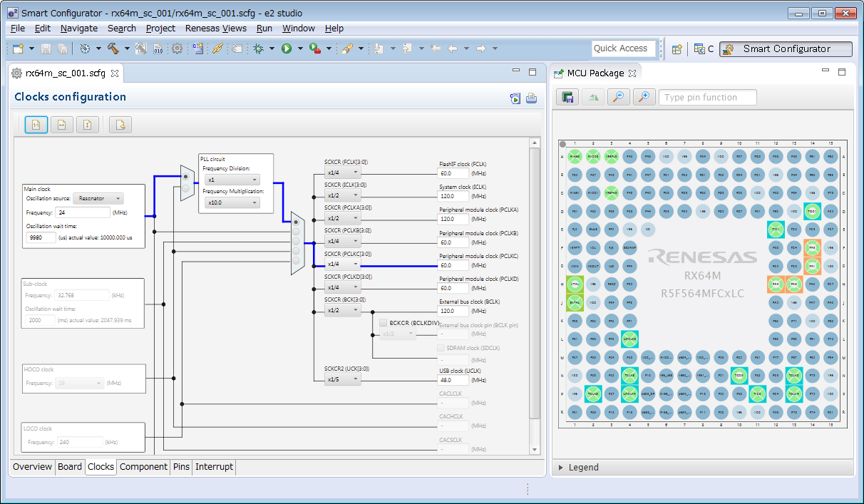This screenshot has width=864, height=504.
Task: Click the export clock diagram icon
Action: tap(120, 125)
